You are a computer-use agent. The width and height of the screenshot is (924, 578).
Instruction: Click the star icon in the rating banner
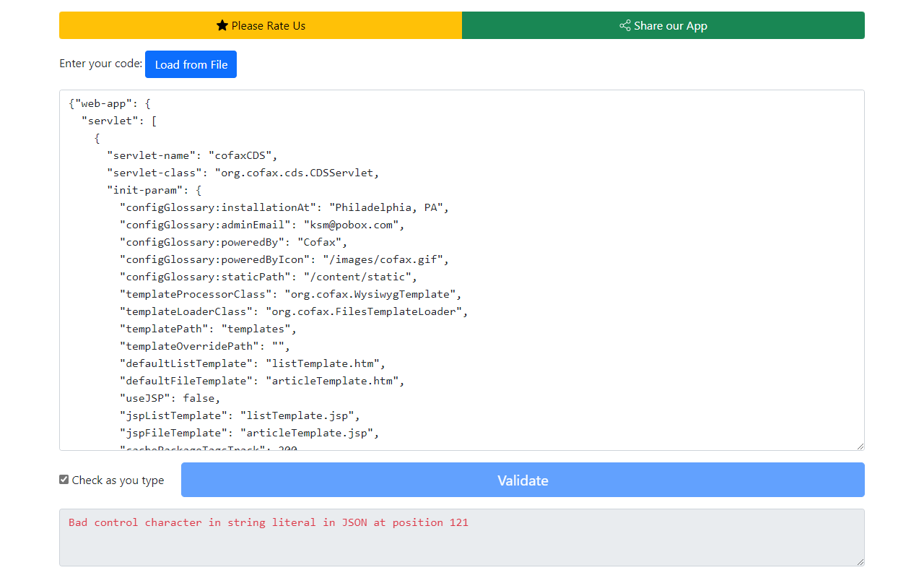221,25
